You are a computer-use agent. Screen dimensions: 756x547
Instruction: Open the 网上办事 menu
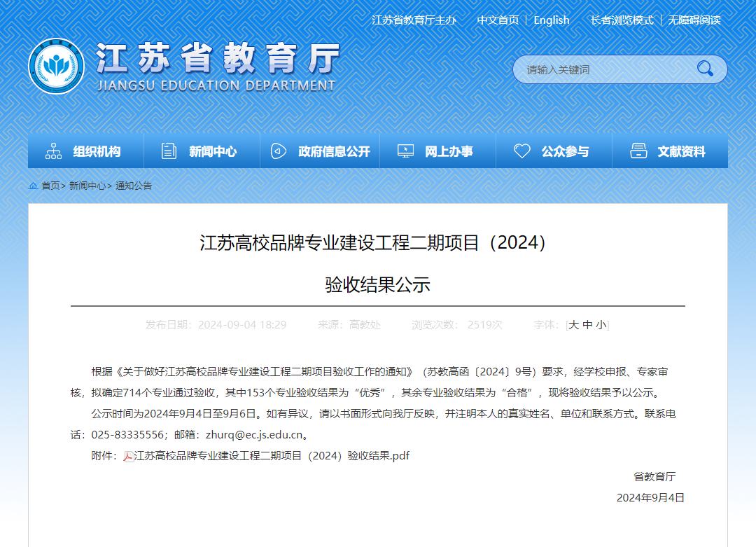point(437,151)
